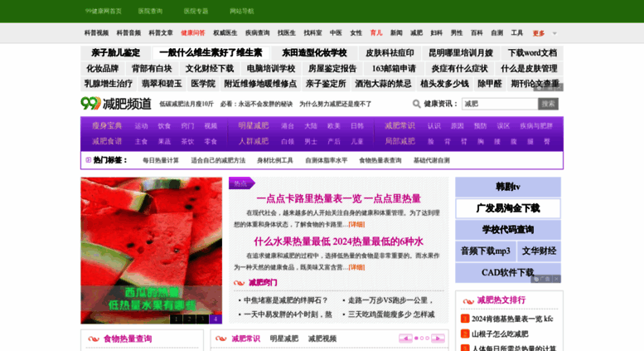Click hot tag 身材比例工具
The height and width of the screenshot is (351, 644).
pyautogui.click(x=275, y=160)
